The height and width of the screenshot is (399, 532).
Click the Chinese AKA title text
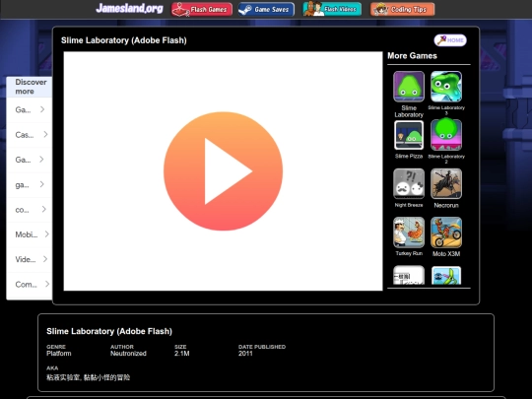[x=89, y=377]
